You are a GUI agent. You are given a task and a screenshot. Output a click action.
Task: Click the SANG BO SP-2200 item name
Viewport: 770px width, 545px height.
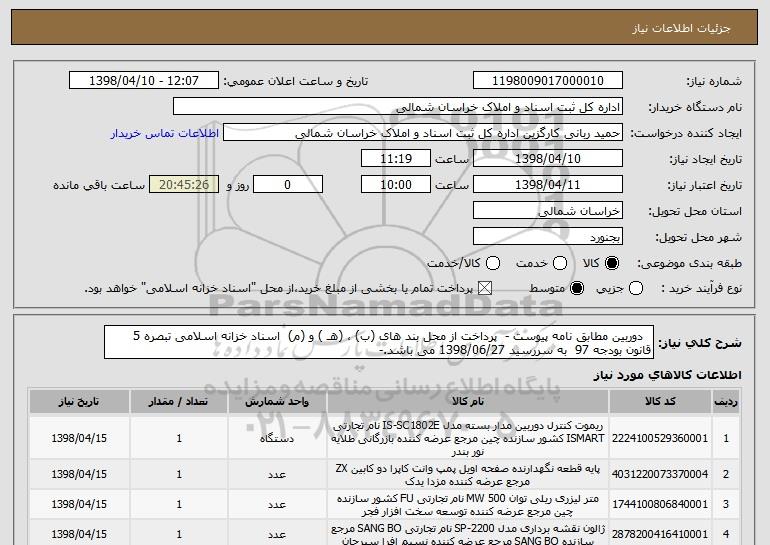pyautogui.click(x=468, y=535)
